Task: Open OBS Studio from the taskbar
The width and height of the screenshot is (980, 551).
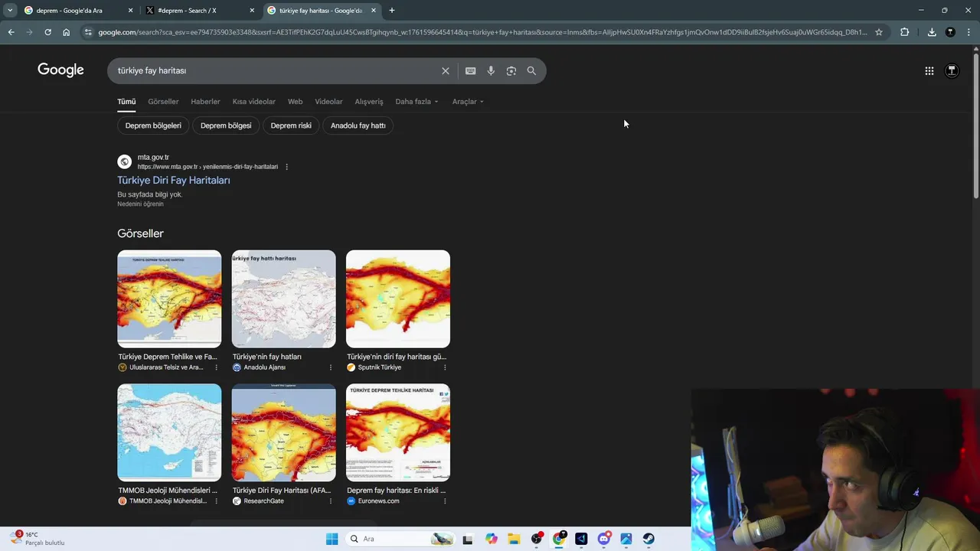Action: 537,539
